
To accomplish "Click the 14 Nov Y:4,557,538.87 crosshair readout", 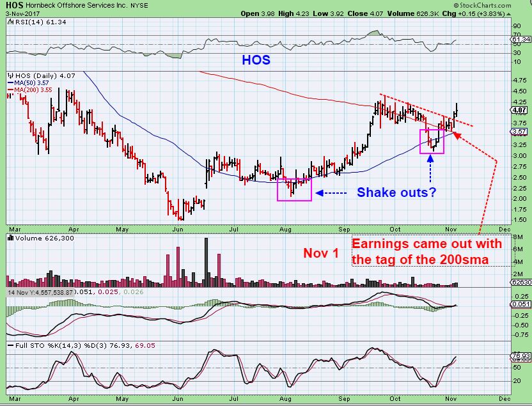I will 40,292.
